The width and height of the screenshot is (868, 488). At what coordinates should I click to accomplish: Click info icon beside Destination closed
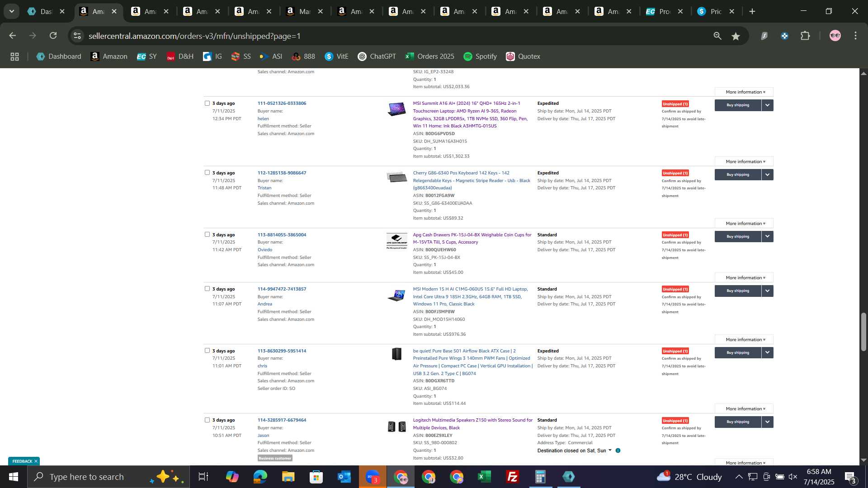click(618, 450)
